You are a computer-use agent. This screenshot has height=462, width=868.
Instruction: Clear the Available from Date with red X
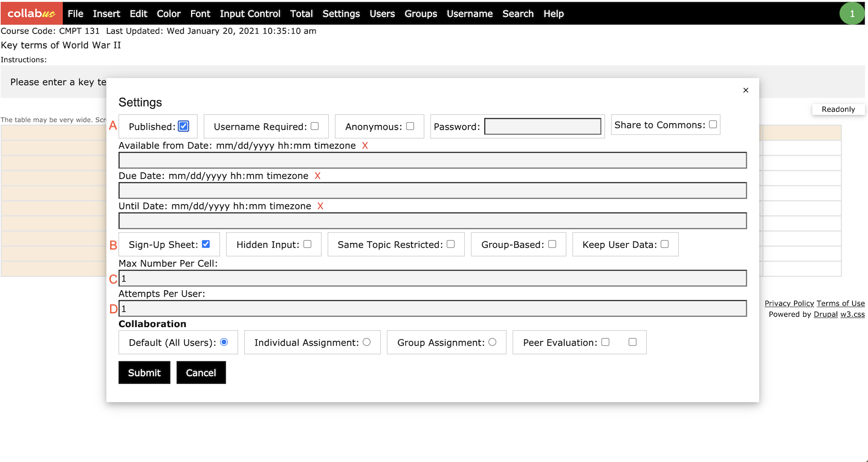[x=364, y=146]
